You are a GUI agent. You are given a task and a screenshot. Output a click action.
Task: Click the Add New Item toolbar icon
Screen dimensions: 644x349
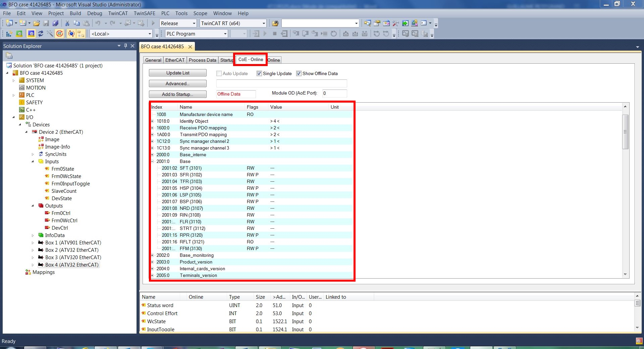pyautogui.click(x=23, y=23)
